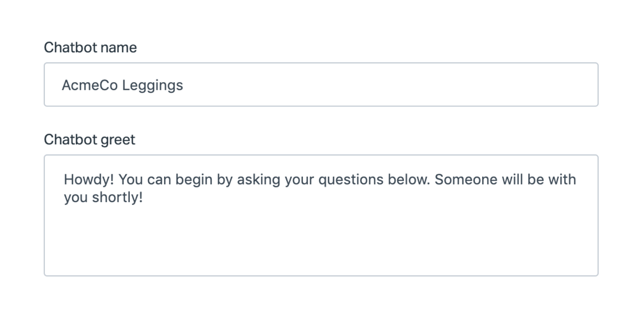Click the word 'you' starting second greeting line
This screenshot has height=321, width=644.
(76, 198)
